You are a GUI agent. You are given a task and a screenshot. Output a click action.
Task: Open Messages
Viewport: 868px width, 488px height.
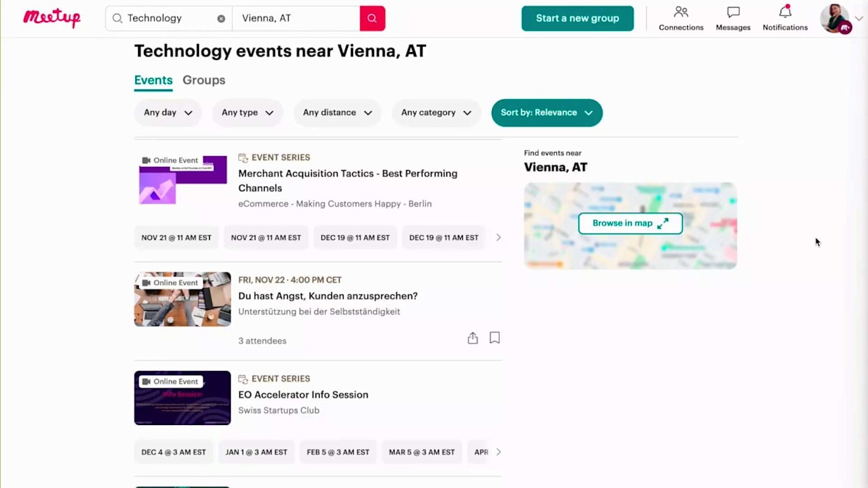[x=733, y=18]
